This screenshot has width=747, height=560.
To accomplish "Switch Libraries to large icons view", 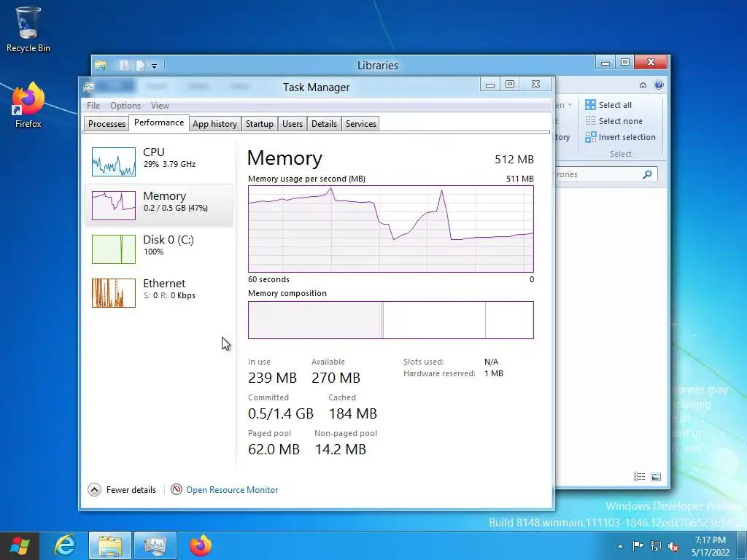I will pos(656,477).
